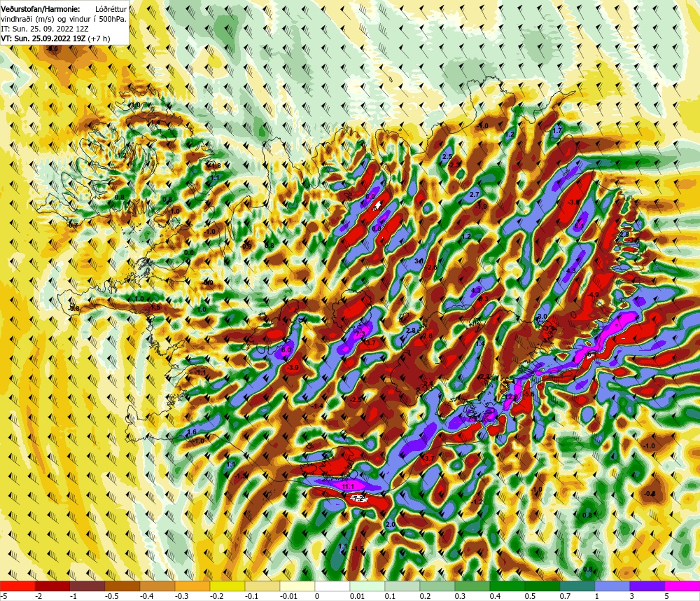Click the dark red legend swatch between -2 and -1
The width and height of the screenshot is (700, 601).
pos(52,586)
